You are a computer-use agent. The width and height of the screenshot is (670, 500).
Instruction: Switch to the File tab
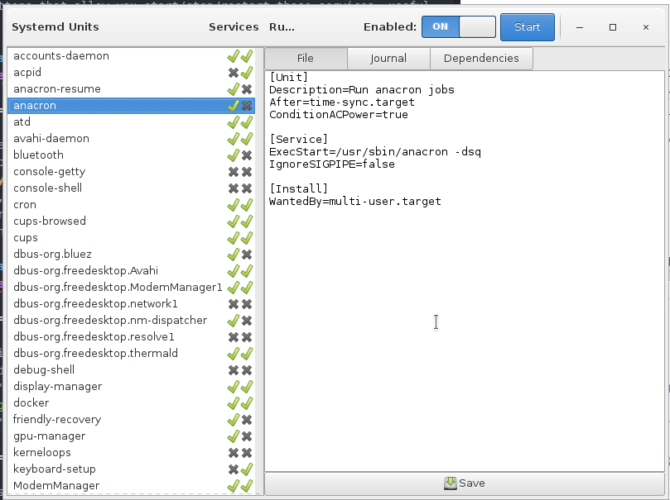tap(306, 58)
